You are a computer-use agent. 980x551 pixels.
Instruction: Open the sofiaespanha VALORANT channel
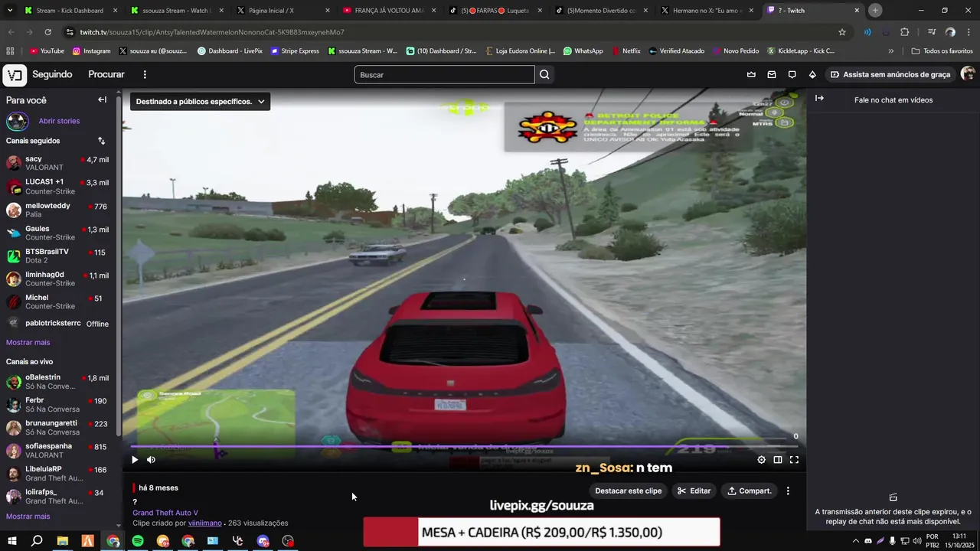(58, 451)
